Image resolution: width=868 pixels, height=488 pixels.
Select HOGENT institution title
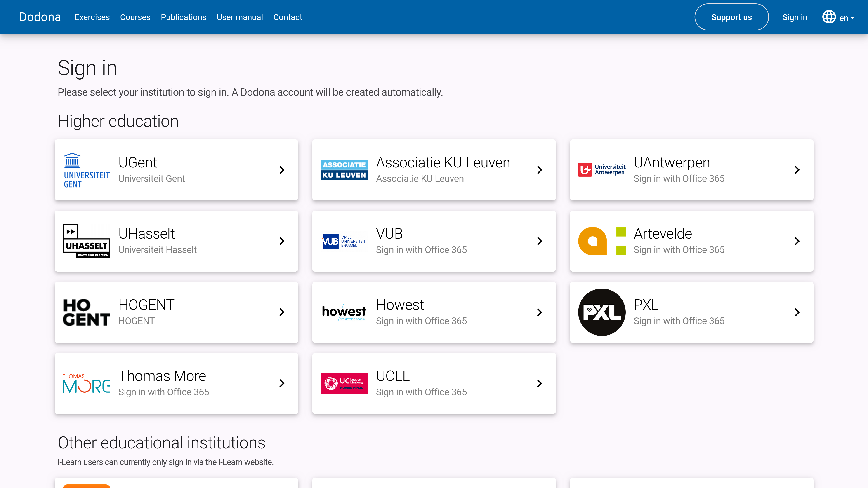coord(146,305)
